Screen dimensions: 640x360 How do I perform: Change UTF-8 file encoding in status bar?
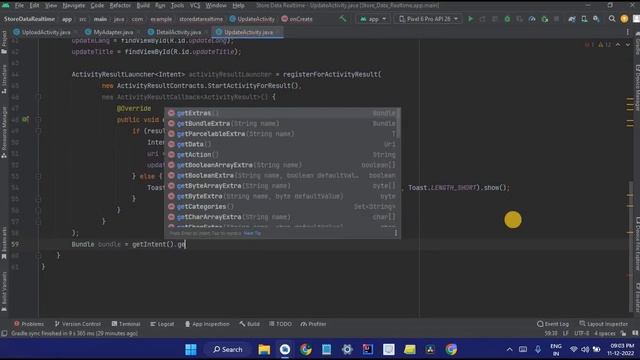coord(582,333)
